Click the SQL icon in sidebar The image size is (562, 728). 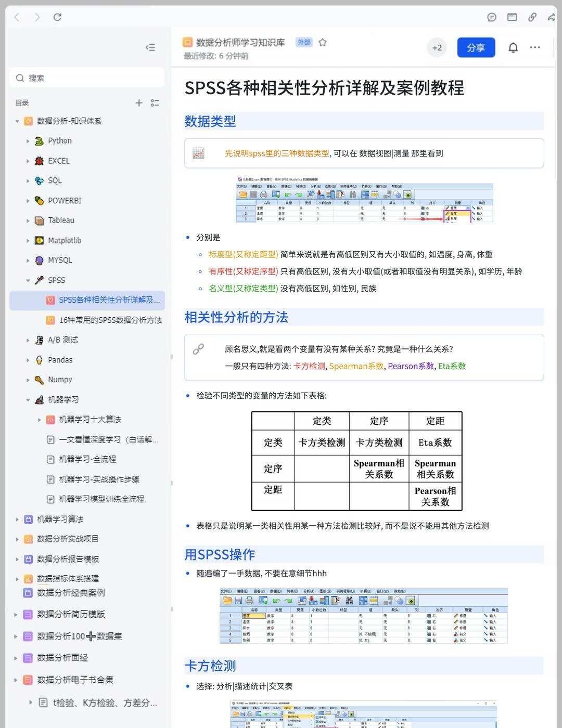(x=39, y=180)
